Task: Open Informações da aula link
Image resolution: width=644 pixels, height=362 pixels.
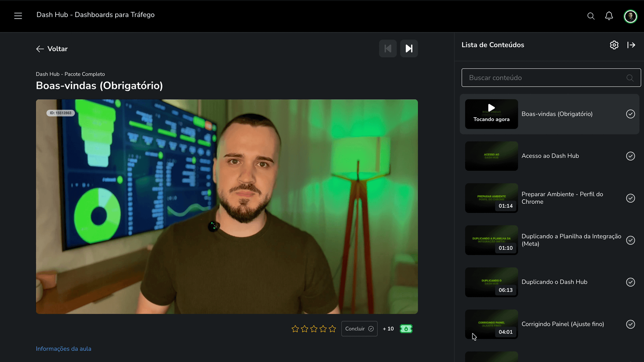Action: point(63,349)
